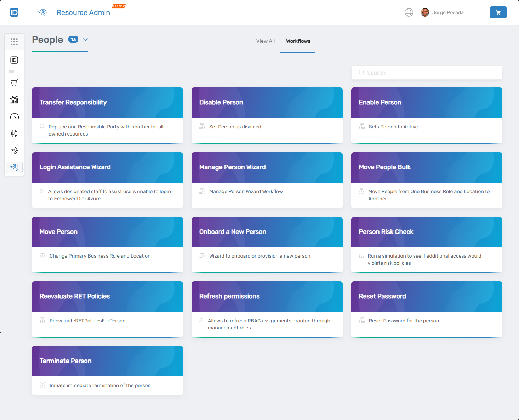
Task: Launch the Terminate Person workflow
Action: (107, 361)
